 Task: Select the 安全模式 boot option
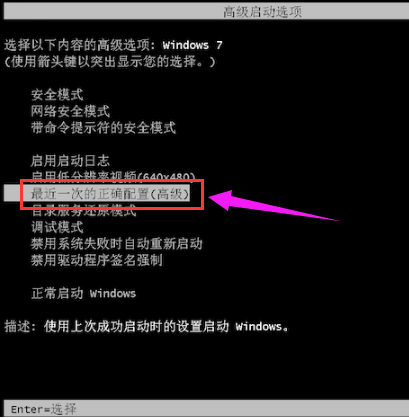pos(57,95)
